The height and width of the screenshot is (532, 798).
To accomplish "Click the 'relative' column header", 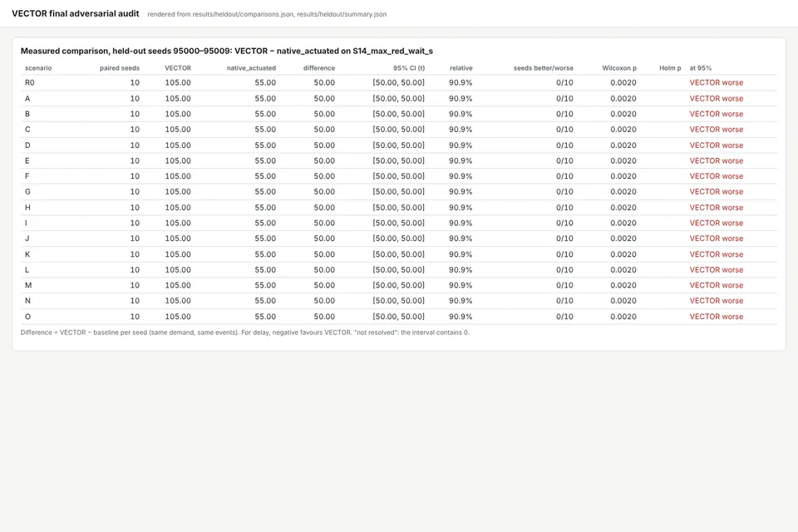I will (x=461, y=68).
